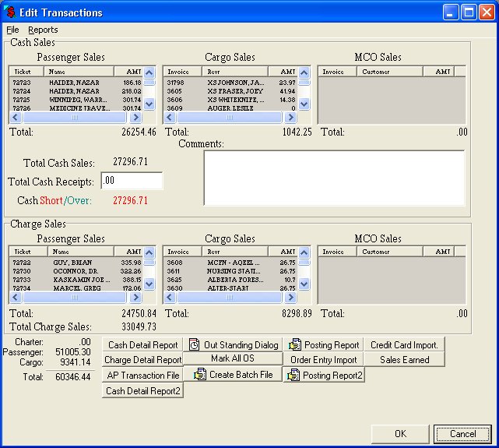The width and height of the screenshot is (499, 448).
Task: Click scroll-left arrow in Cash Cargo Sales list
Action: click(170, 118)
